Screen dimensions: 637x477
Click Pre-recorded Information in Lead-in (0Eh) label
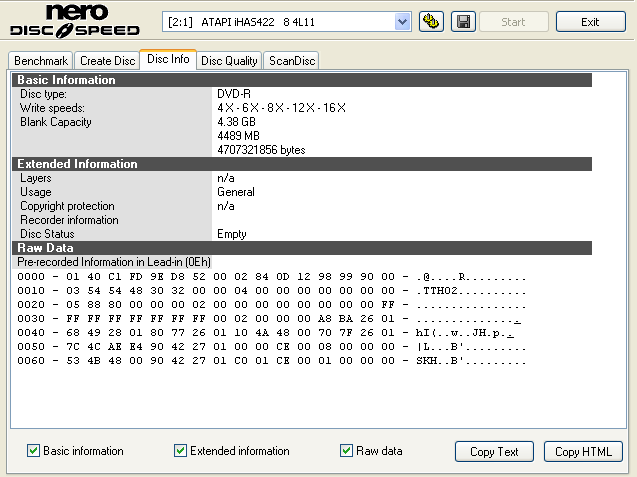click(114, 262)
